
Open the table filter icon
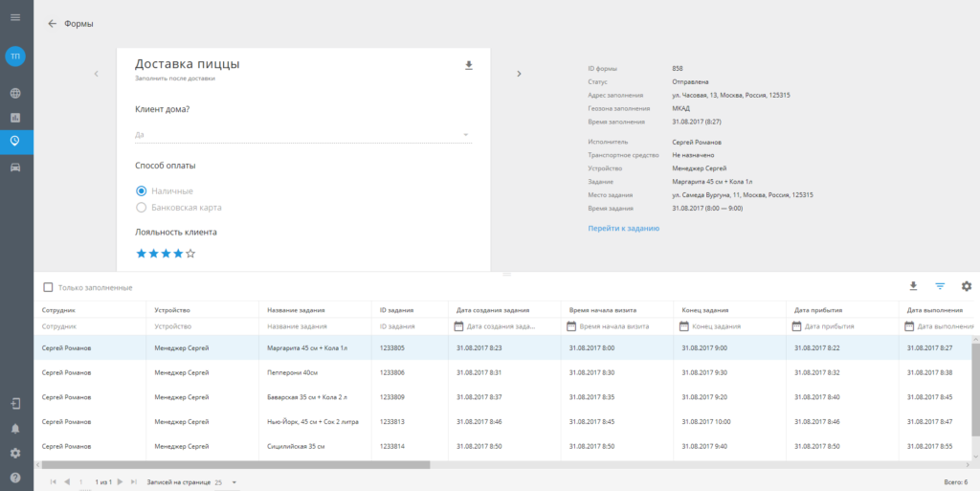pyautogui.click(x=940, y=286)
